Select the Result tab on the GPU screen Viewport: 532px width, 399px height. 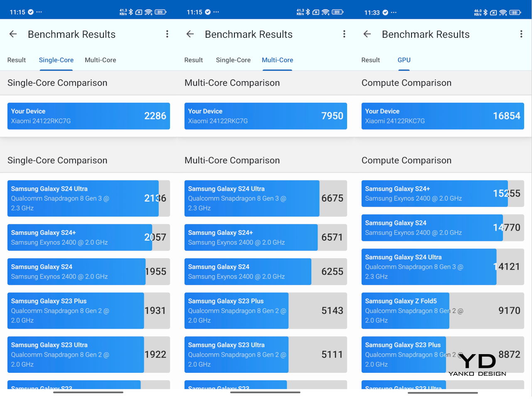tap(371, 60)
